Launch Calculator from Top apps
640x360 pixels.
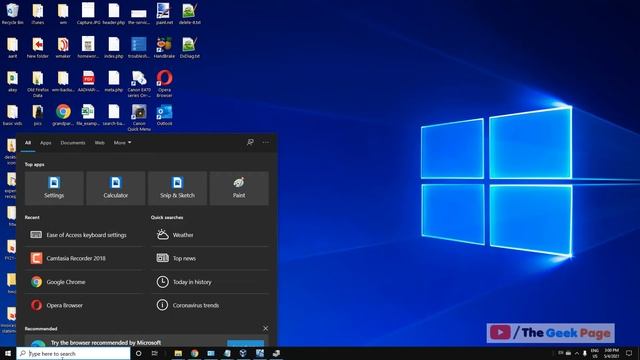click(116, 188)
